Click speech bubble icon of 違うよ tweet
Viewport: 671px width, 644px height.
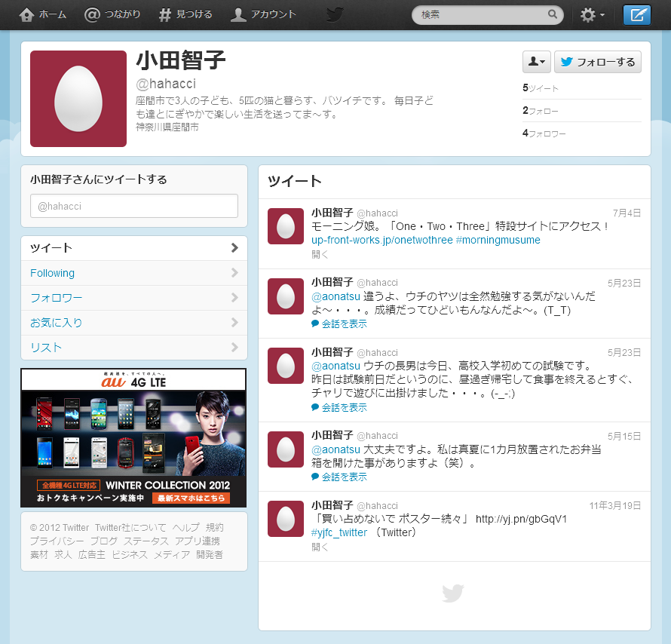(x=315, y=324)
